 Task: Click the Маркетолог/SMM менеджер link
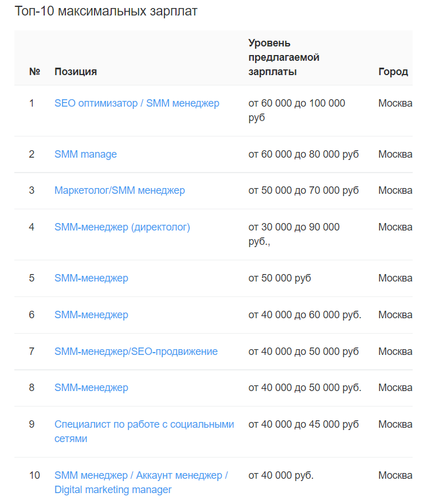(x=119, y=190)
